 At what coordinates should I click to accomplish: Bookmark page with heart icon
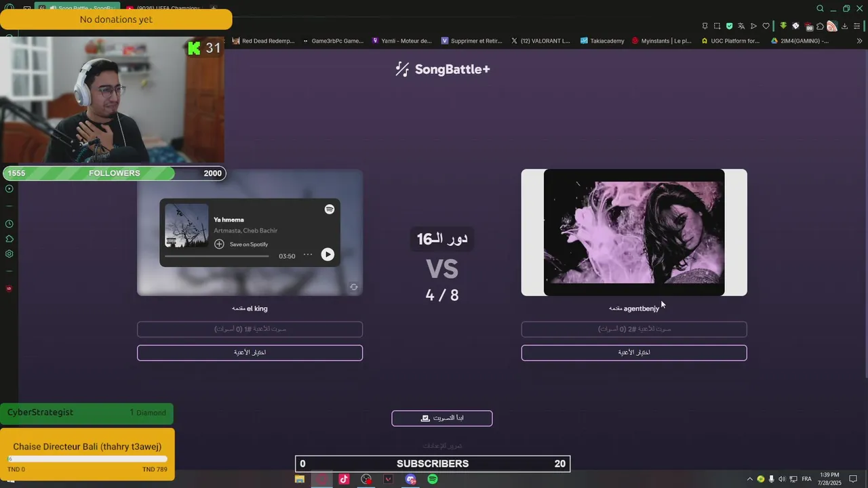click(x=766, y=26)
